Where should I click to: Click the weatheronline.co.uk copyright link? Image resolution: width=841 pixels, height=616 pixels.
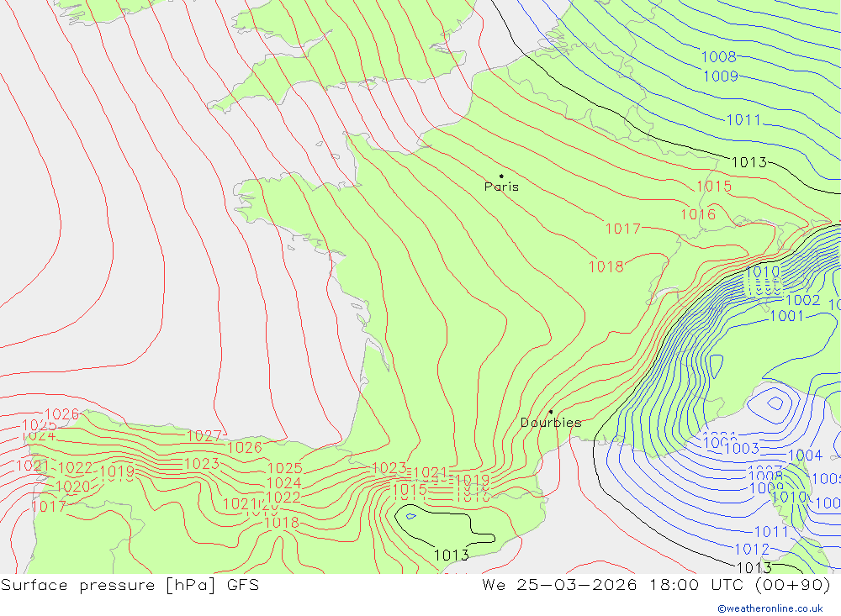click(770, 608)
